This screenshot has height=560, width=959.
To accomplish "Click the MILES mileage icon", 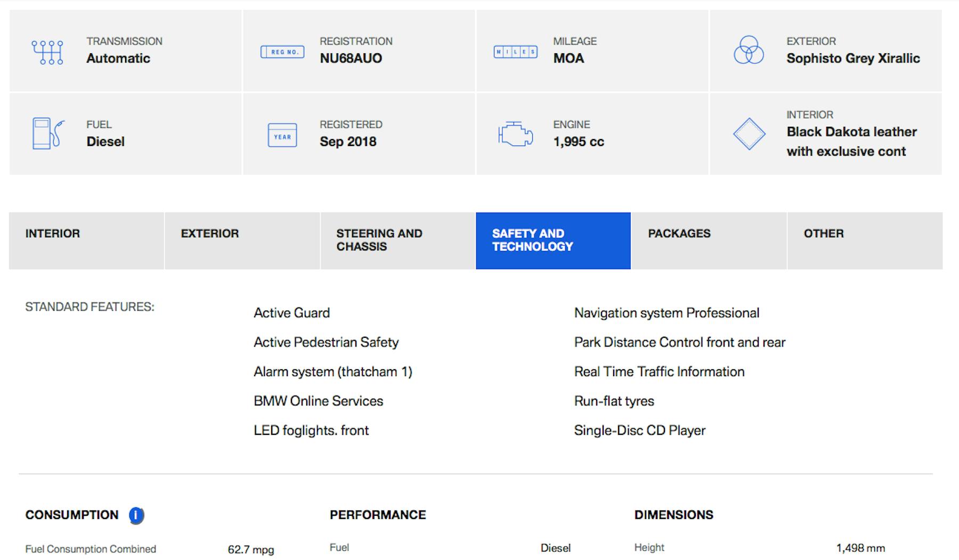I will (x=515, y=52).
